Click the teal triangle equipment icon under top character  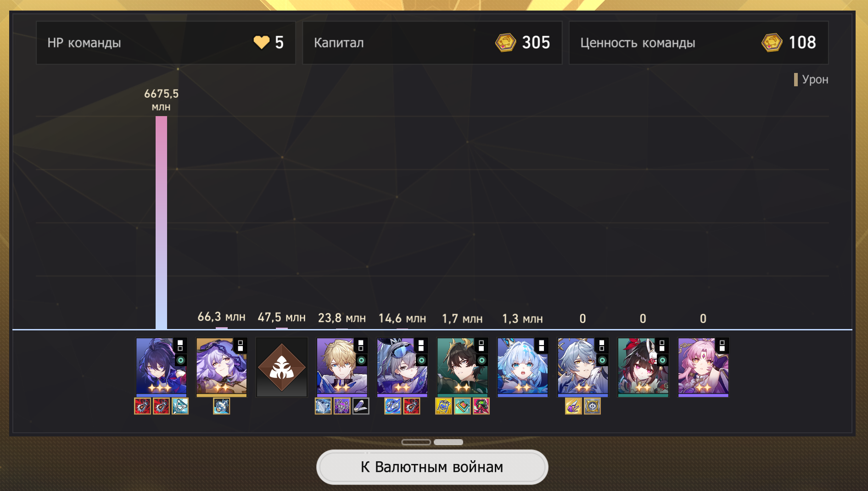pyautogui.click(x=180, y=406)
